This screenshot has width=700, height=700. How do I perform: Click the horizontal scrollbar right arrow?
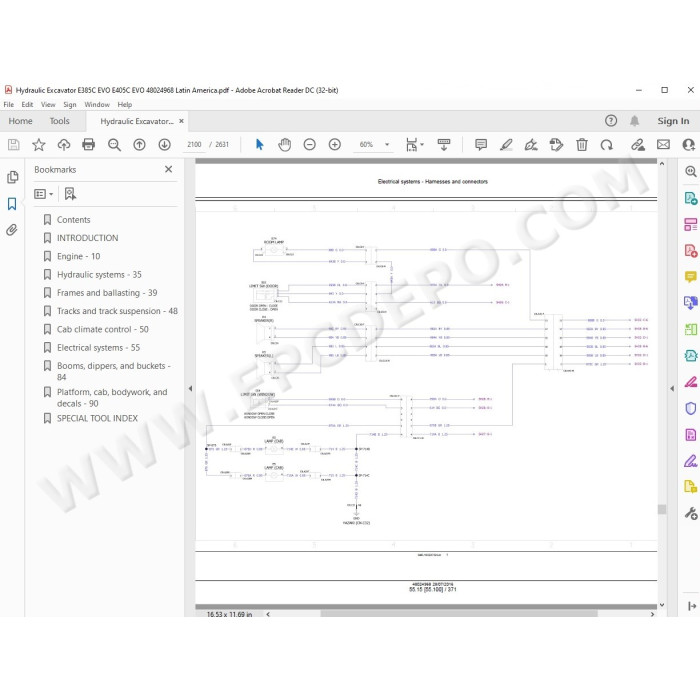[652, 614]
